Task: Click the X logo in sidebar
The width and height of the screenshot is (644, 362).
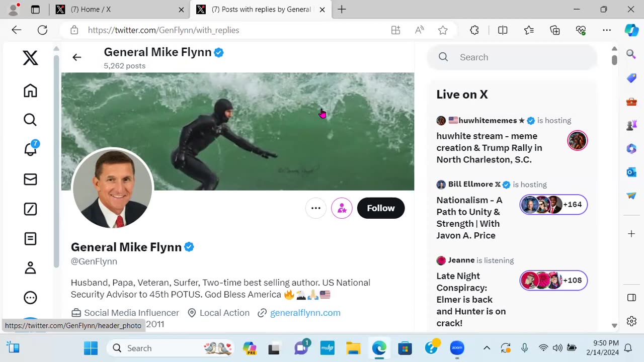Action: [x=30, y=58]
